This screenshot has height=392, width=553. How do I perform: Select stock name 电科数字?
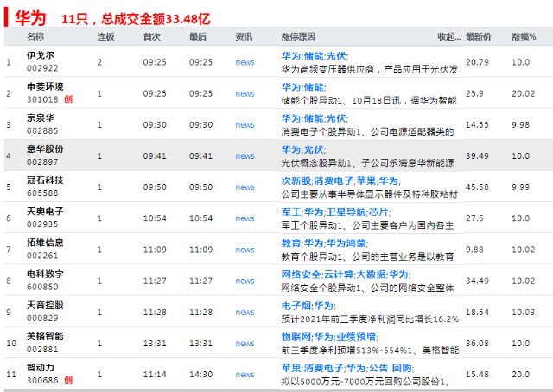coord(45,274)
